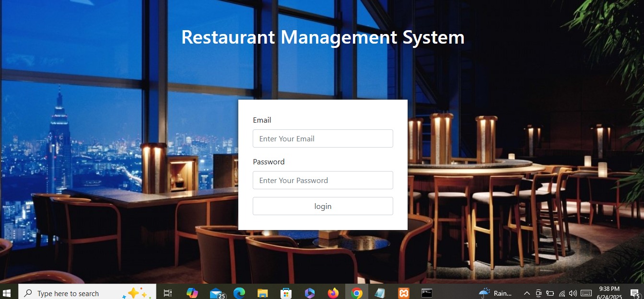644x299 pixels.
Task: Open Task View from the taskbar
Action: point(168,293)
